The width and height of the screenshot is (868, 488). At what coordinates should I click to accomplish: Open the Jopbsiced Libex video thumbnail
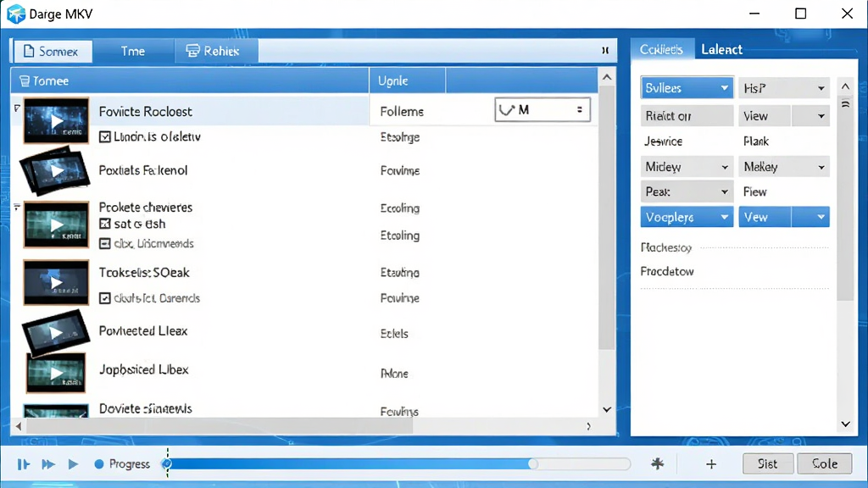(x=56, y=374)
